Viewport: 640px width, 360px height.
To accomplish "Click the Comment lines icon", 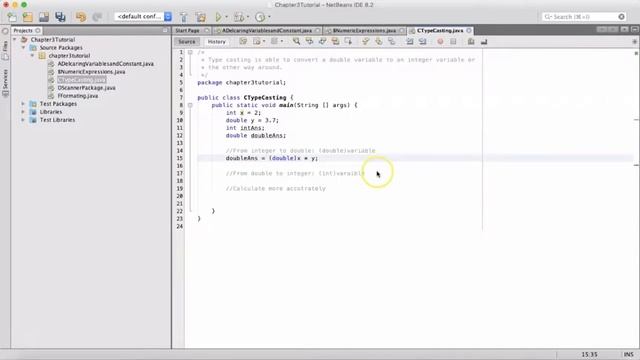I will 471,42.
